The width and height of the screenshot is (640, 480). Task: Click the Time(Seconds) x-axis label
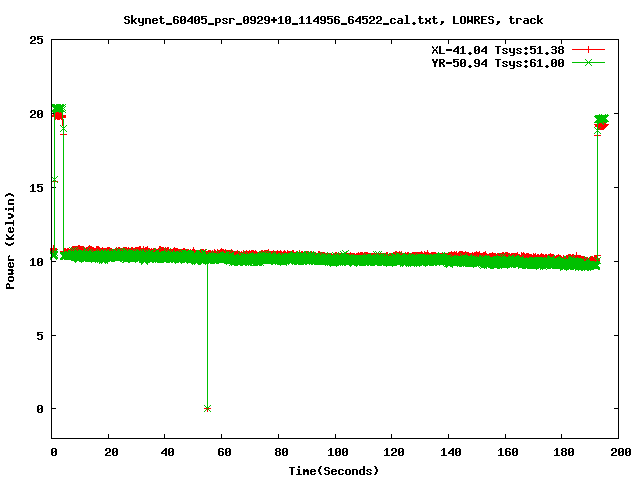pos(333,471)
